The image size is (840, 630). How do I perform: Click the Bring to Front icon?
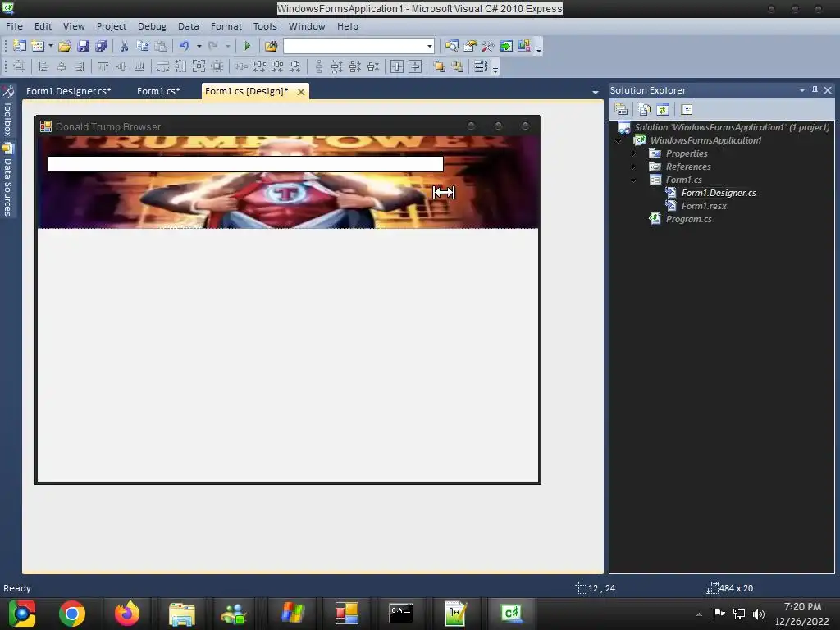tap(440, 66)
